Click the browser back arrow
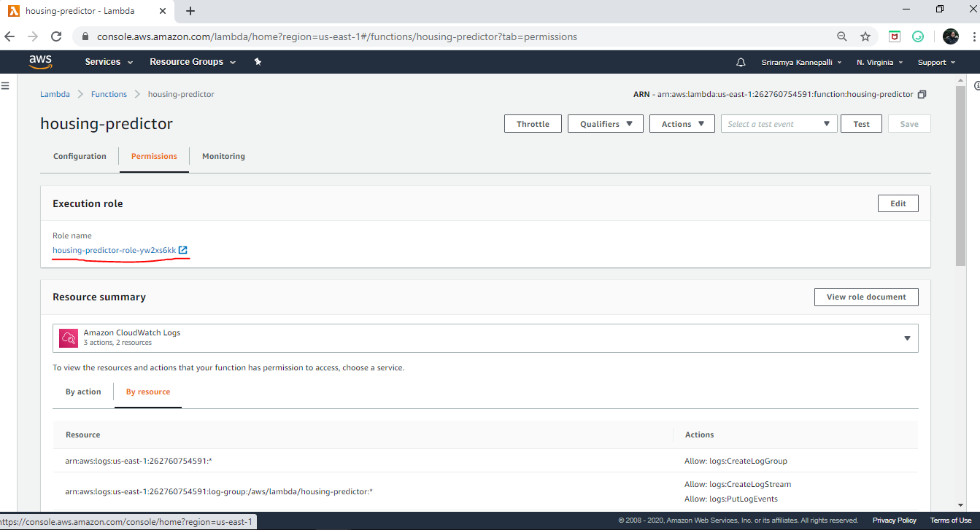The image size is (980, 530). pyautogui.click(x=11, y=36)
